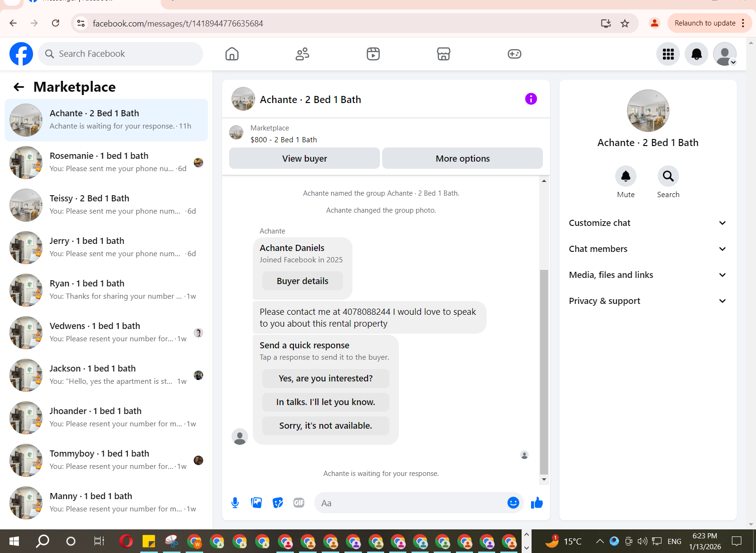Open the notifications bell in the header
The height and width of the screenshot is (553, 756).
click(x=696, y=54)
